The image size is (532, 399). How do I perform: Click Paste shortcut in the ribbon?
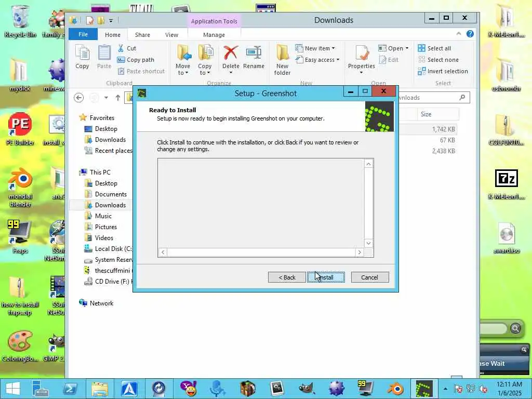(141, 71)
